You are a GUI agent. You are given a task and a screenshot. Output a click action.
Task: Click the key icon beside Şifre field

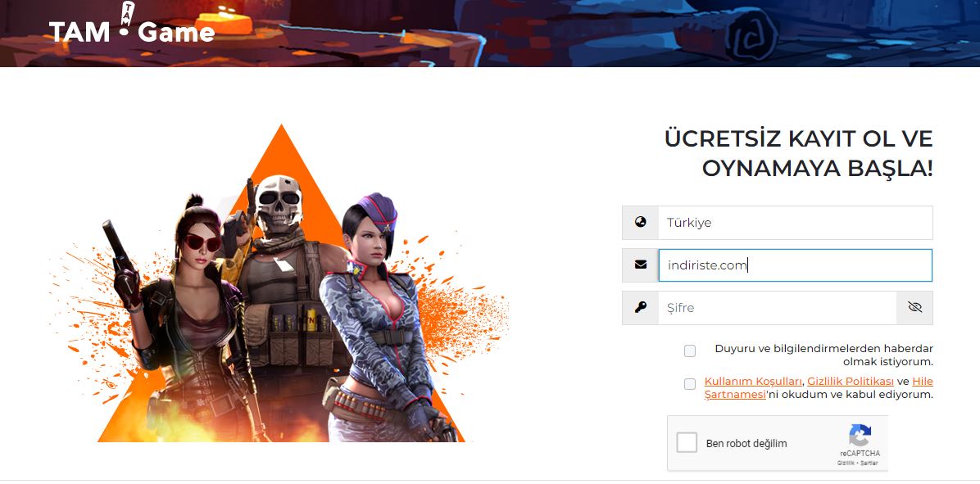pyautogui.click(x=640, y=307)
